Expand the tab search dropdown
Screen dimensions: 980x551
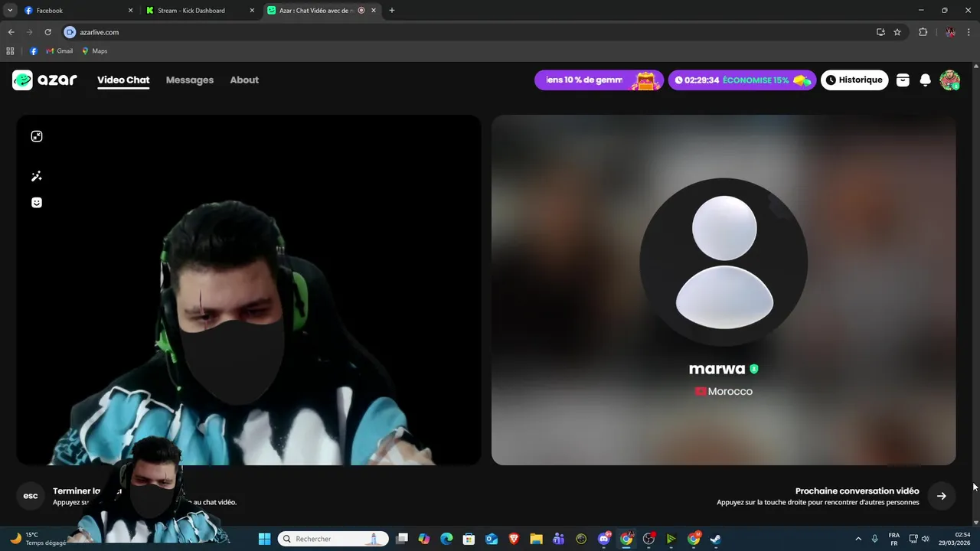click(10, 11)
